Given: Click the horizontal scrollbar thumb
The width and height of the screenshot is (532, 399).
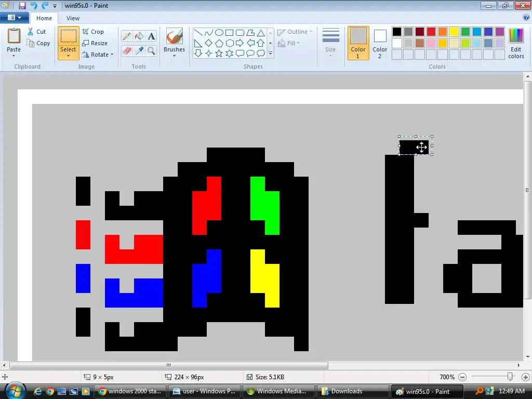Looking at the screenshot, I should (x=169, y=365).
